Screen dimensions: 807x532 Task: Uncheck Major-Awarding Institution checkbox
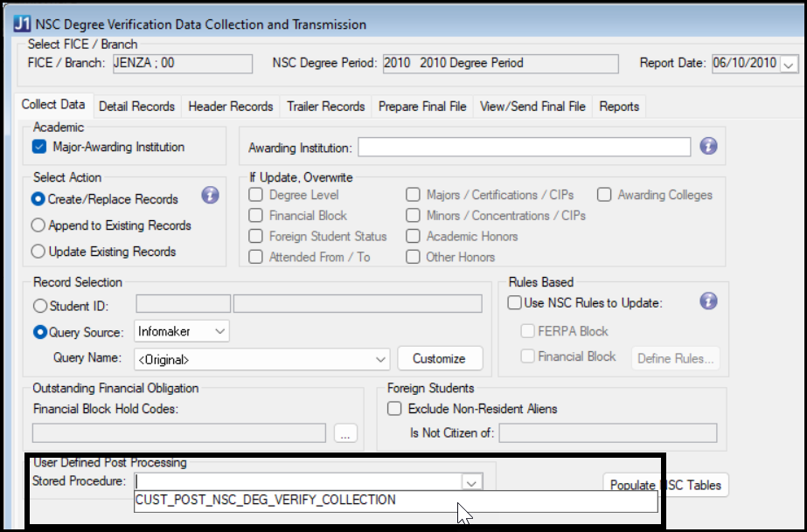coord(39,147)
